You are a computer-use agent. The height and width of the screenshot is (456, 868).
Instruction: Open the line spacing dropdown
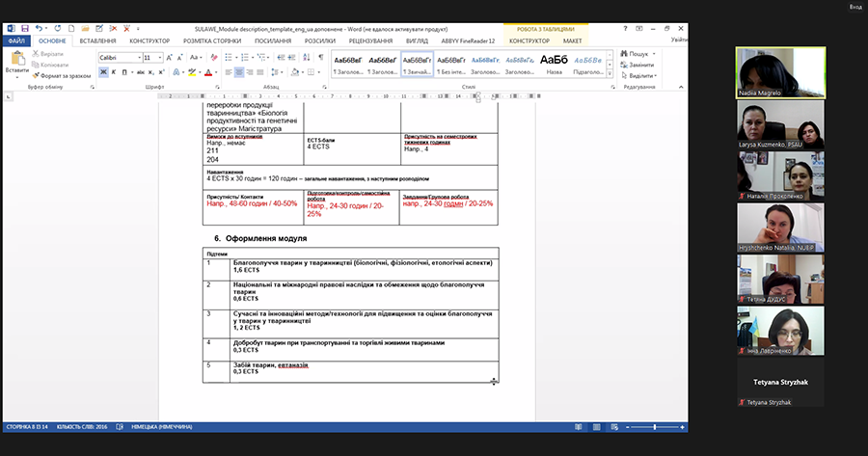coord(279,72)
